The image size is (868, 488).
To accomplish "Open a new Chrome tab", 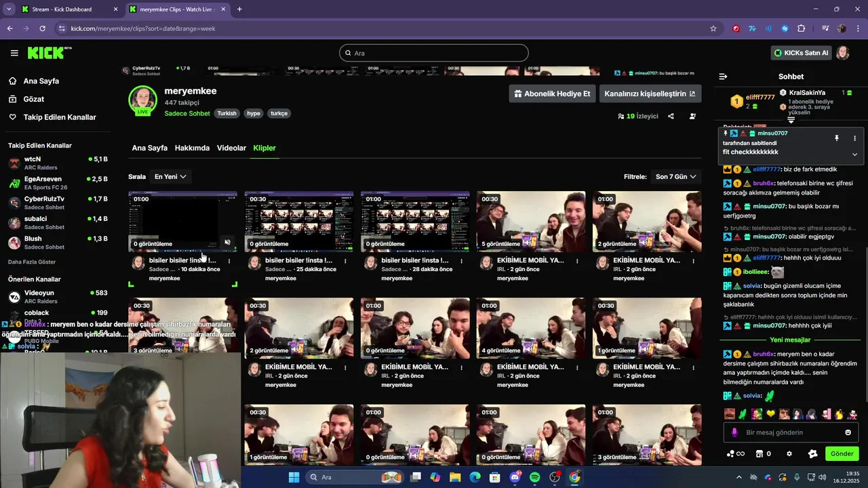I will point(239,9).
